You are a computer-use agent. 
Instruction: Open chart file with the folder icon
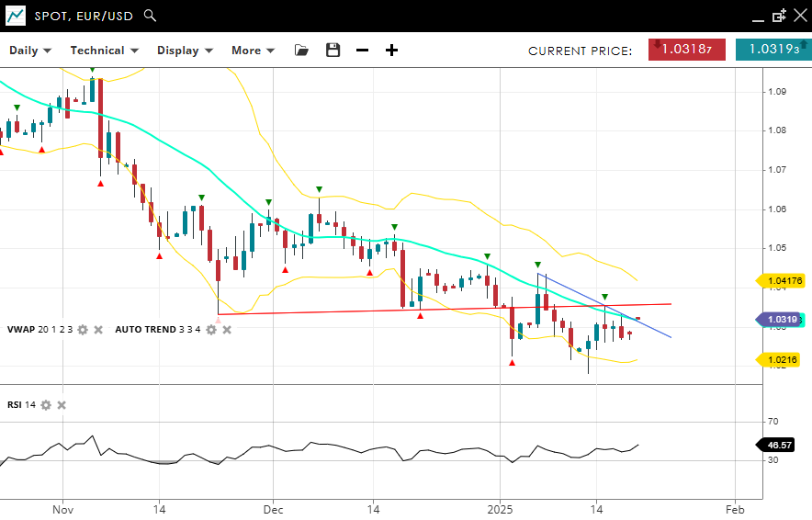click(301, 51)
